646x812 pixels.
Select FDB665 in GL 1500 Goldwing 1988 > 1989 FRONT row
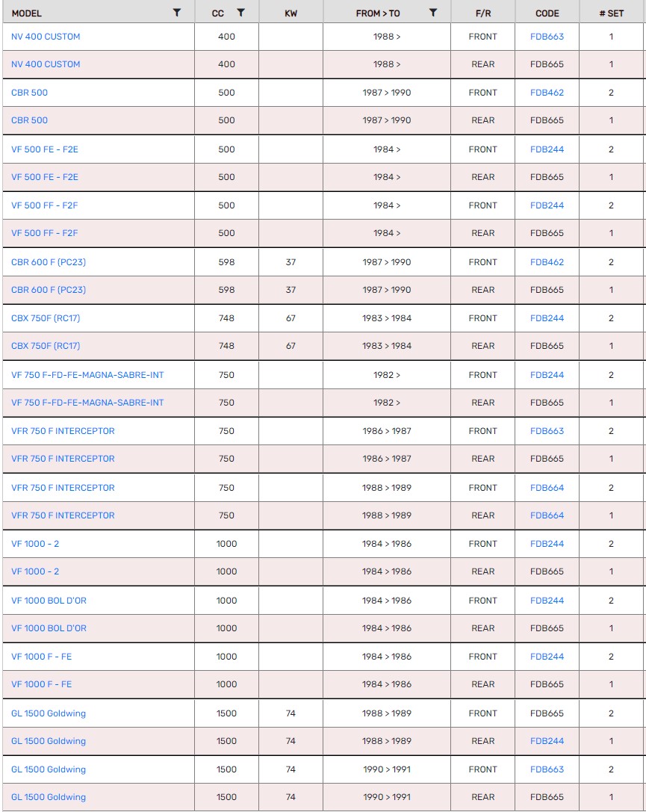point(547,713)
